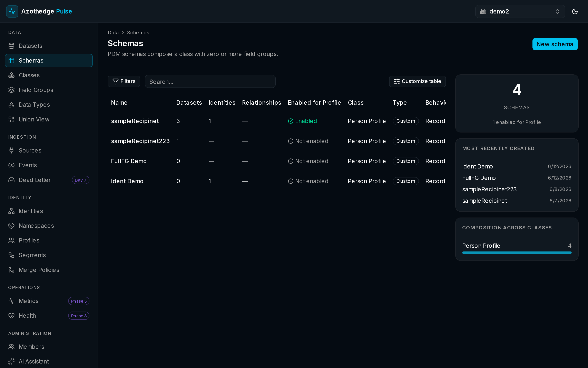This screenshot has width=588, height=368.
Task: Toggle dark mode with the moon icon
Action: 575,11
